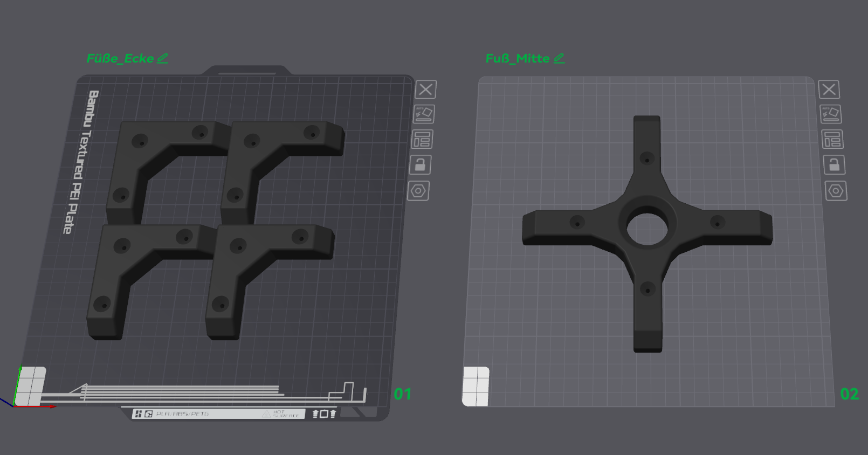Remove the Füße_Ecke plate with its X icon
This screenshot has width=868, height=455.
(x=426, y=89)
